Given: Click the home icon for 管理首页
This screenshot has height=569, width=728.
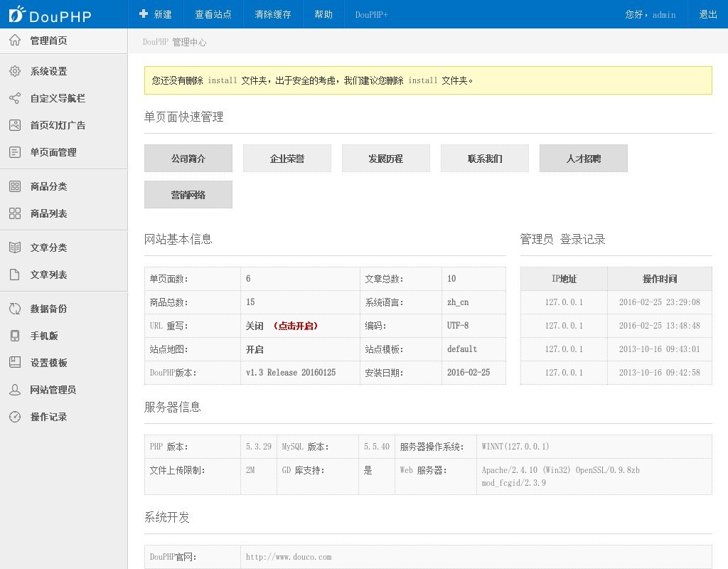Looking at the screenshot, I should (15, 41).
